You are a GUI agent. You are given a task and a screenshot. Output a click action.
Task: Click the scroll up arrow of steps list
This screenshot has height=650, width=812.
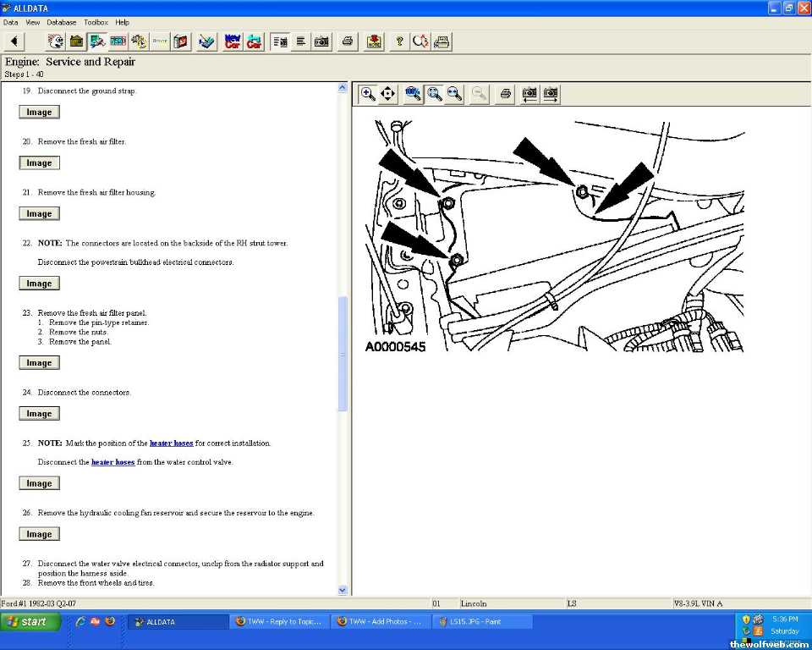(x=343, y=87)
